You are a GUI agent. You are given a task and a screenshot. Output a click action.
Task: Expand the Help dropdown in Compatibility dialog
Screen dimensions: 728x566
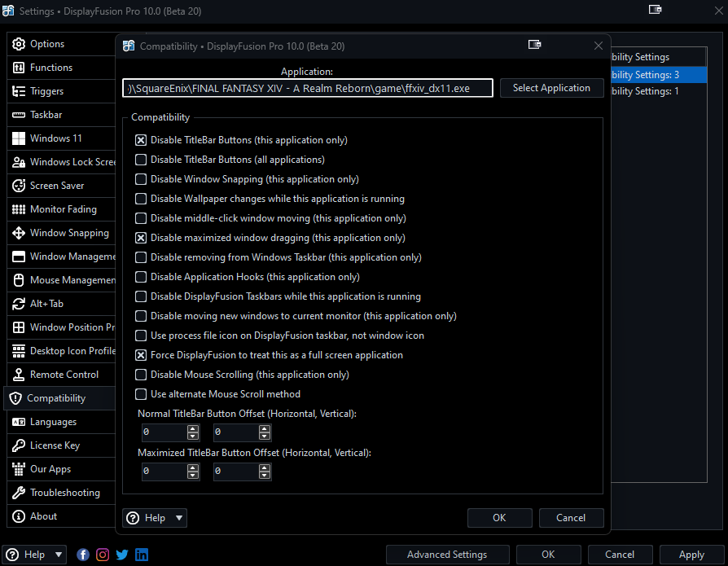(x=155, y=518)
